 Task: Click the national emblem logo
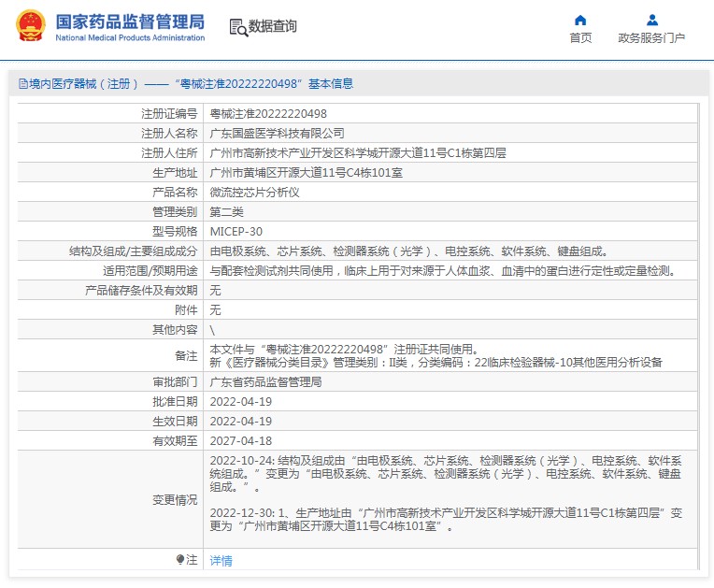pyautogui.click(x=29, y=25)
